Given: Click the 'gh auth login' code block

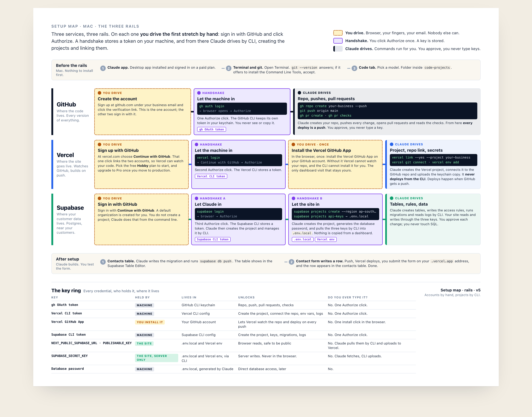Looking at the screenshot, I should pos(242,109).
